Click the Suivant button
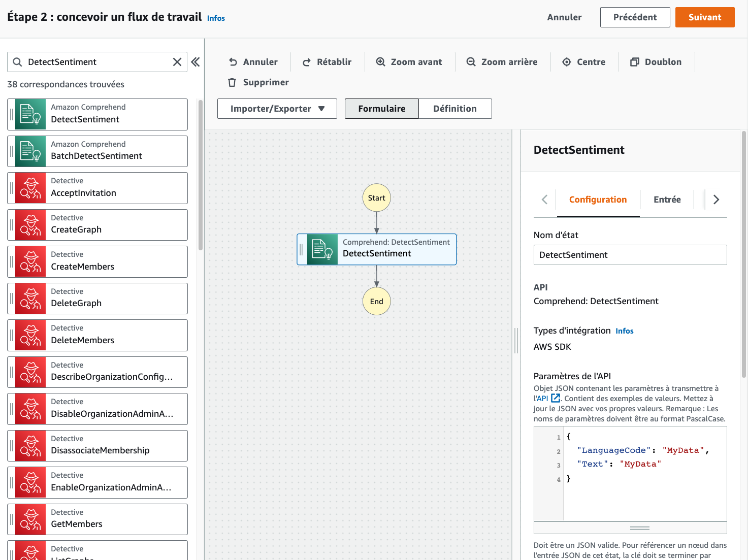748x560 pixels. 705,17
